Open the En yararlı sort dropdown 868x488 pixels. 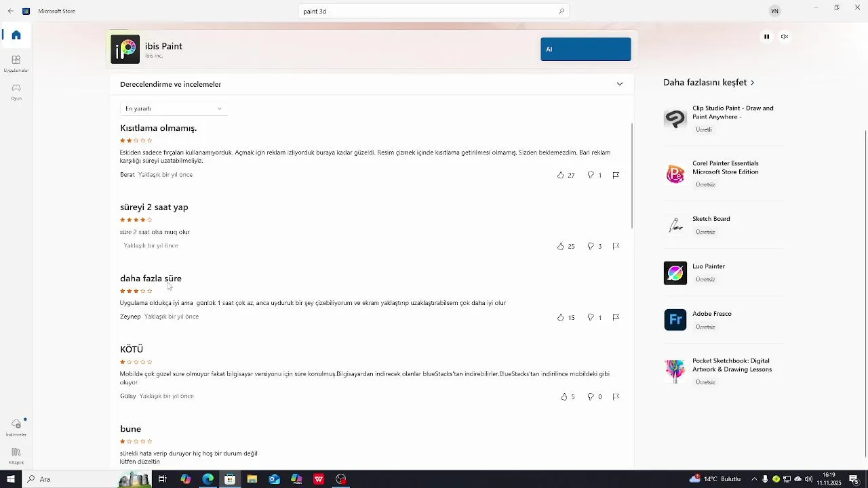point(174,108)
